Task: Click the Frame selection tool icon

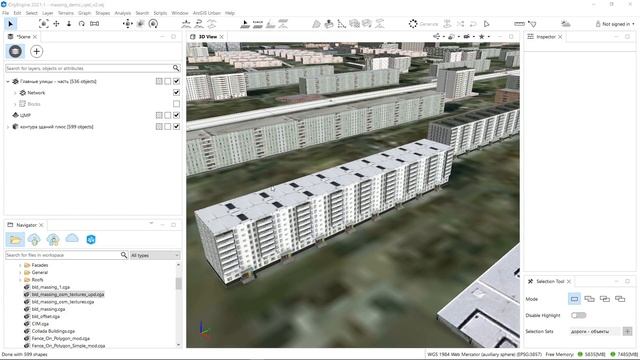Action: point(43,24)
